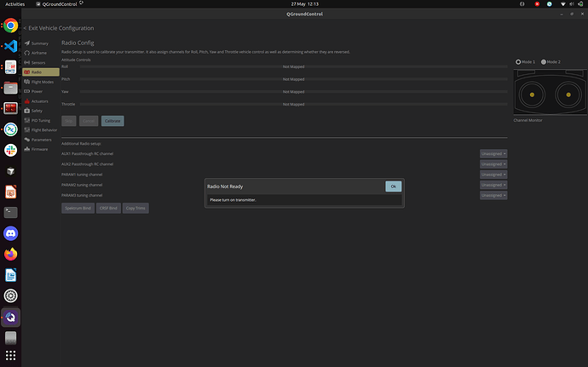
Task: Click the Cancel button beside Calibrate
Action: tap(89, 121)
